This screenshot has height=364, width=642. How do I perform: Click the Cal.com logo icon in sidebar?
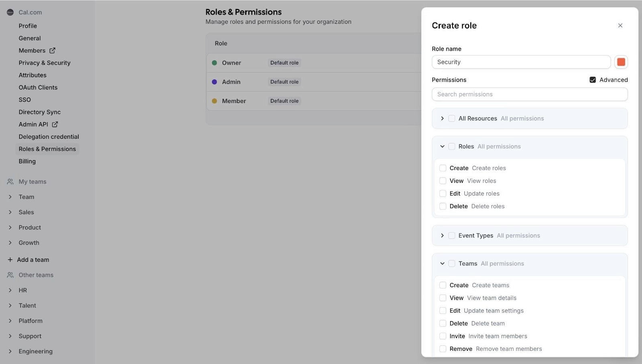(x=10, y=12)
